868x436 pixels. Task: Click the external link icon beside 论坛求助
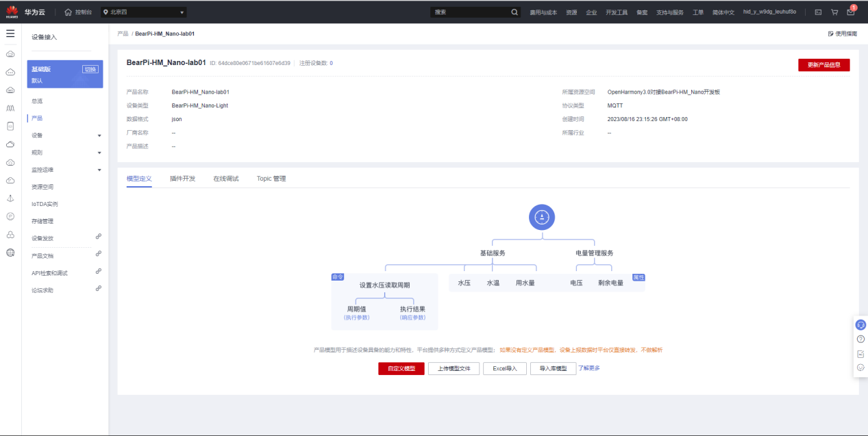click(99, 288)
